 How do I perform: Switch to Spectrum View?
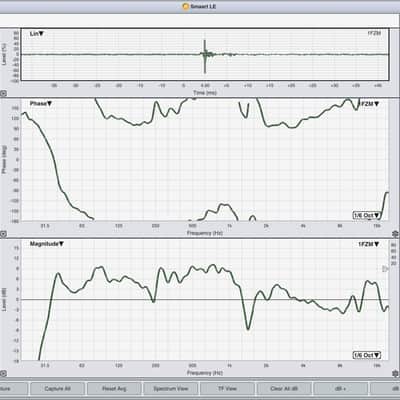[171, 389]
